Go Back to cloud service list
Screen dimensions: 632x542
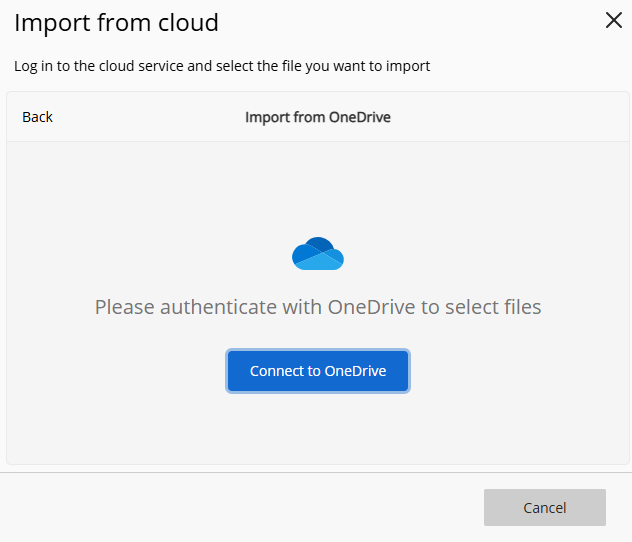(37, 117)
